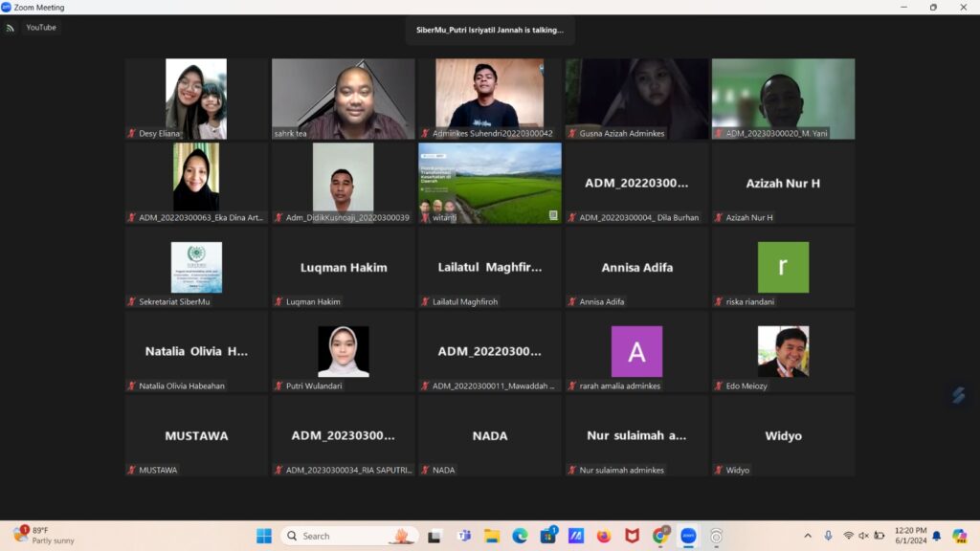Open File Explorer from the taskbar
The image size is (980, 551).
(x=491, y=536)
